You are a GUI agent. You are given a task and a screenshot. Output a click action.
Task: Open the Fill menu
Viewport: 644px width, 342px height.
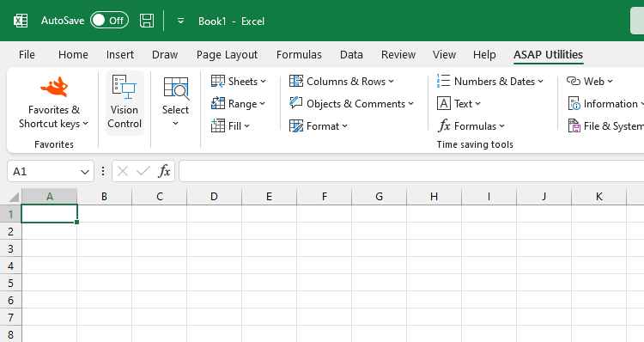tap(230, 125)
